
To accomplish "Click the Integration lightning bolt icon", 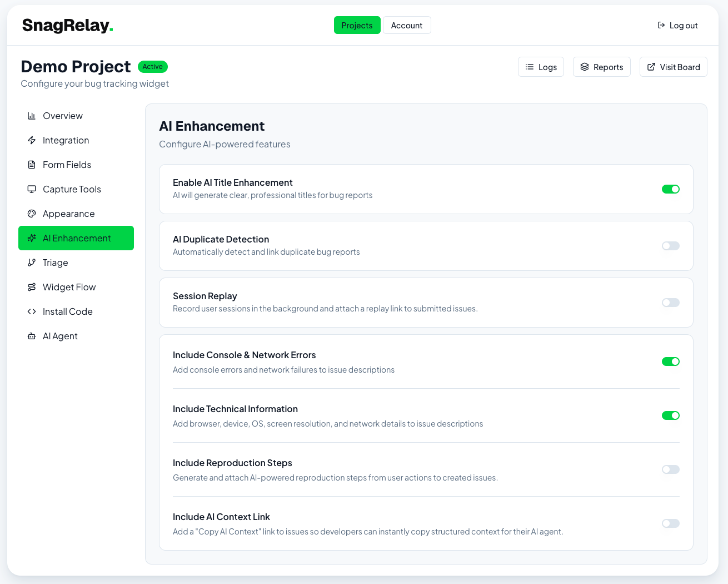I will (x=32, y=140).
